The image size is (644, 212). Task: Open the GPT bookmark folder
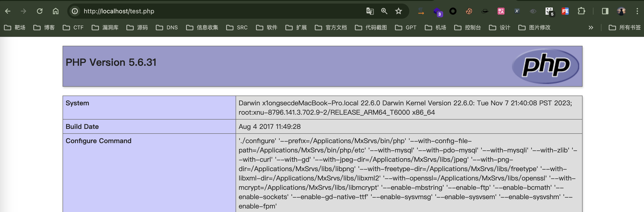pyautogui.click(x=406, y=27)
